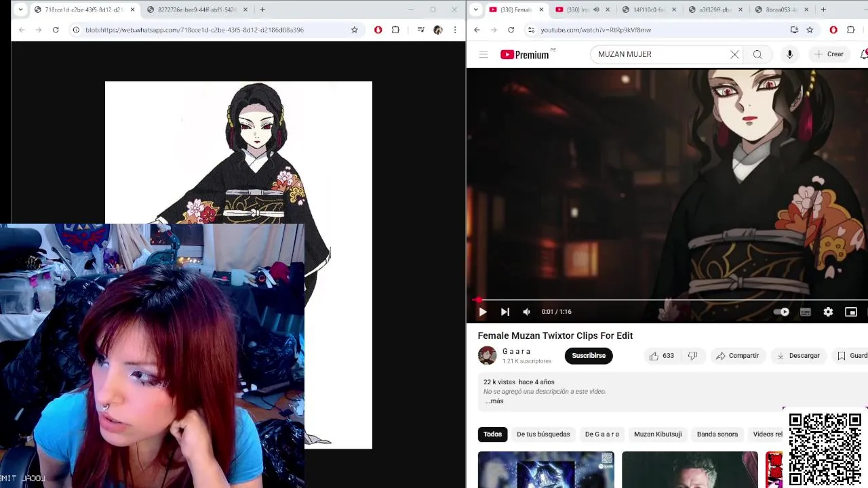Like the video with 633 likes

[x=661, y=356]
